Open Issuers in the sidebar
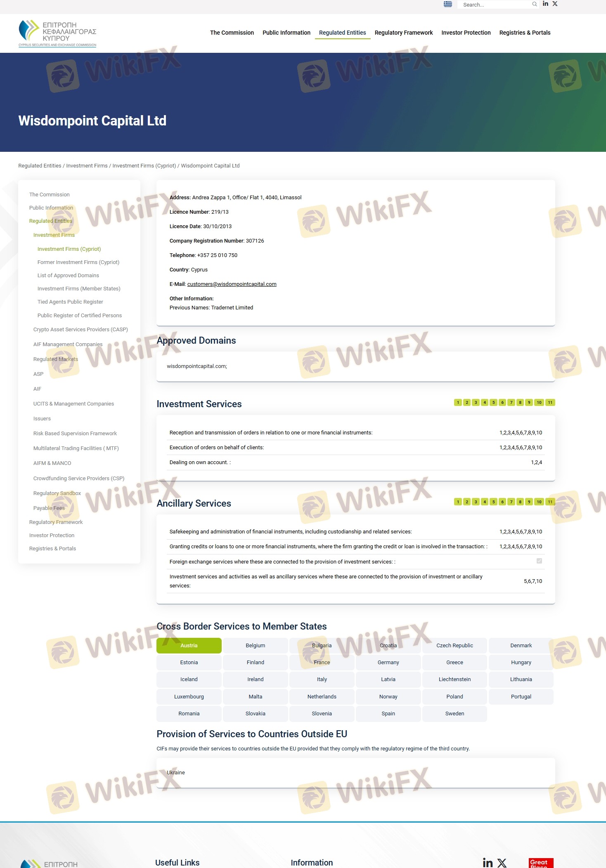The width and height of the screenshot is (606, 868). tap(42, 419)
